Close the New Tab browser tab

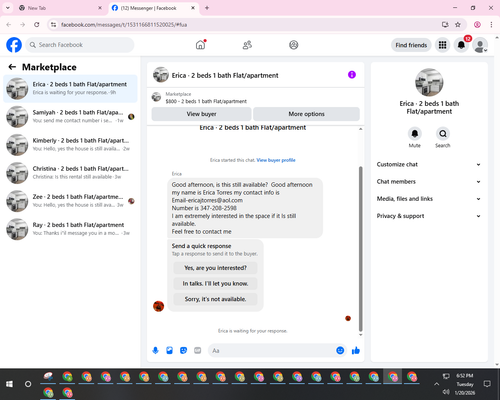(100, 8)
